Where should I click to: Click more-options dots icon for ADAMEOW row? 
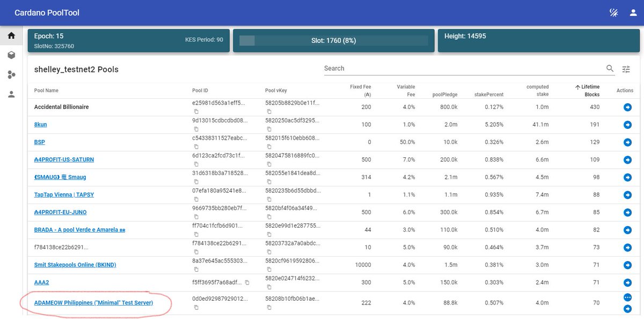tap(627, 298)
